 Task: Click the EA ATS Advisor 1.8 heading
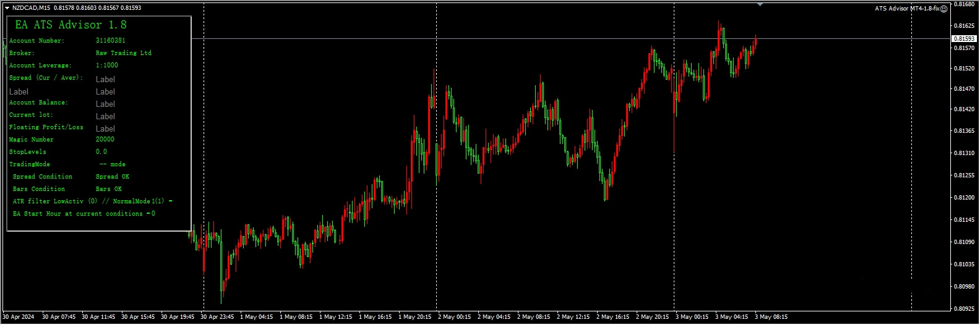71,25
